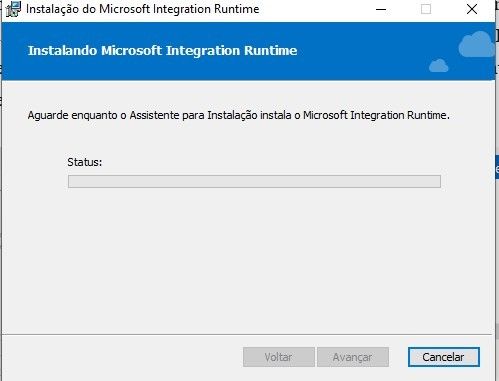Click the Status: label
Screen dimensions: 499x381
click(x=85, y=162)
